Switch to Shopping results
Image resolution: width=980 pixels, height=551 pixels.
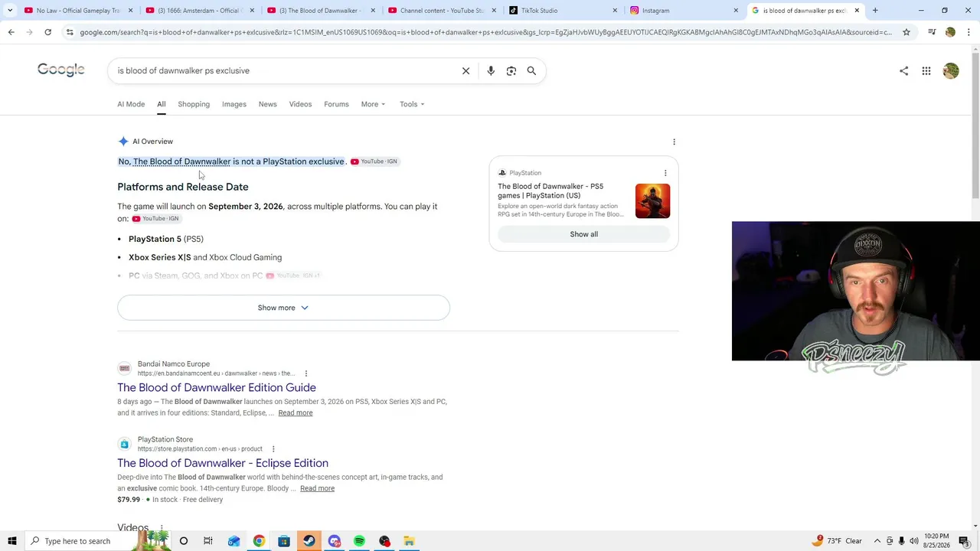click(x=194, y=104)
